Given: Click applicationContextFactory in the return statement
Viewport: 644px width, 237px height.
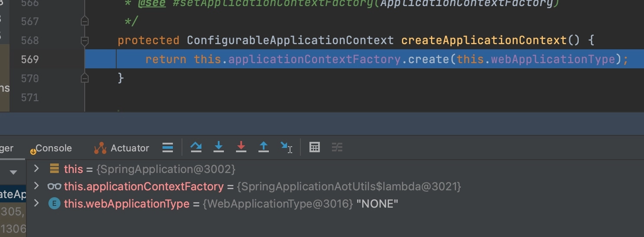Looking at the screenshot, I should coord(314,59).
